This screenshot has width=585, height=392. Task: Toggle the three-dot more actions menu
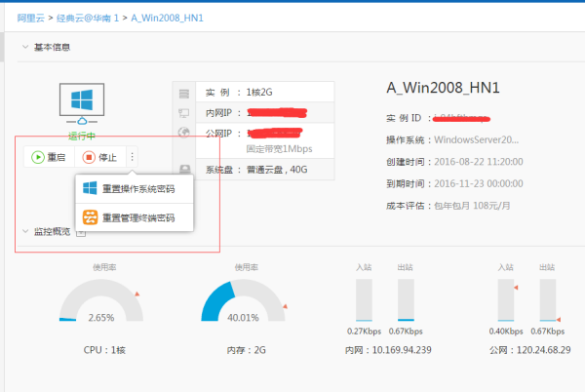[x=132, y=157]
